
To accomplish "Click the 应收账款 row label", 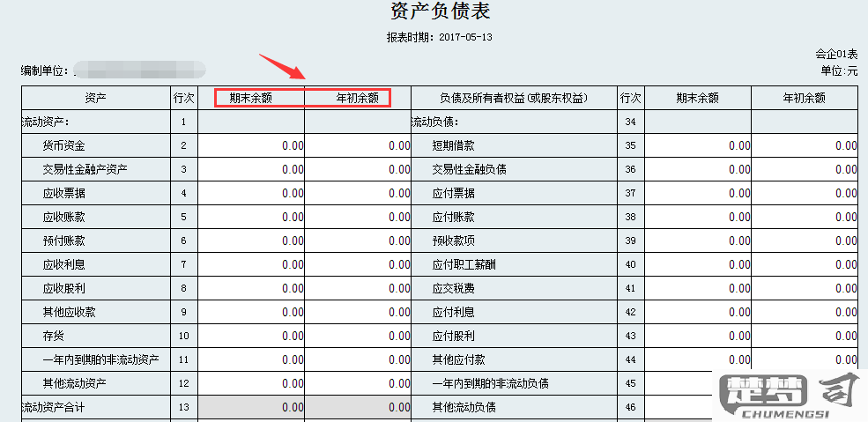I will tap(64, 217).
